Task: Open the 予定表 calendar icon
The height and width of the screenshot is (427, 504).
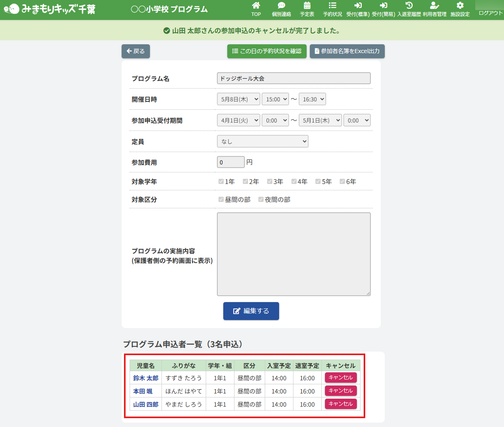Action: coord(307,6)
